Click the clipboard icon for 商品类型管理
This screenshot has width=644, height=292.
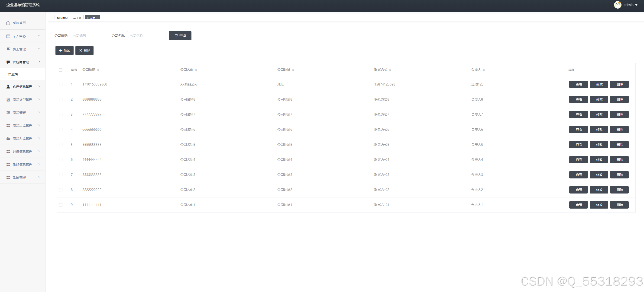(x=8, y=100)
